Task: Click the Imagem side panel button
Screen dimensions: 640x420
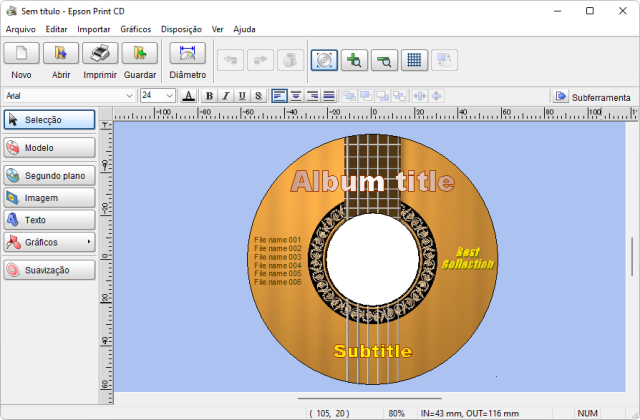Action: coord(49,198)
